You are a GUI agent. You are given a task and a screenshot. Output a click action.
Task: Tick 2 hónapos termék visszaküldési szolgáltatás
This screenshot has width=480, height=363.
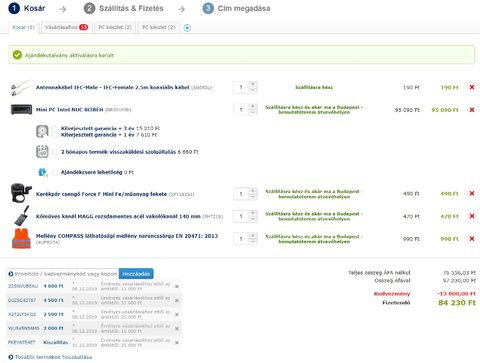55,152
